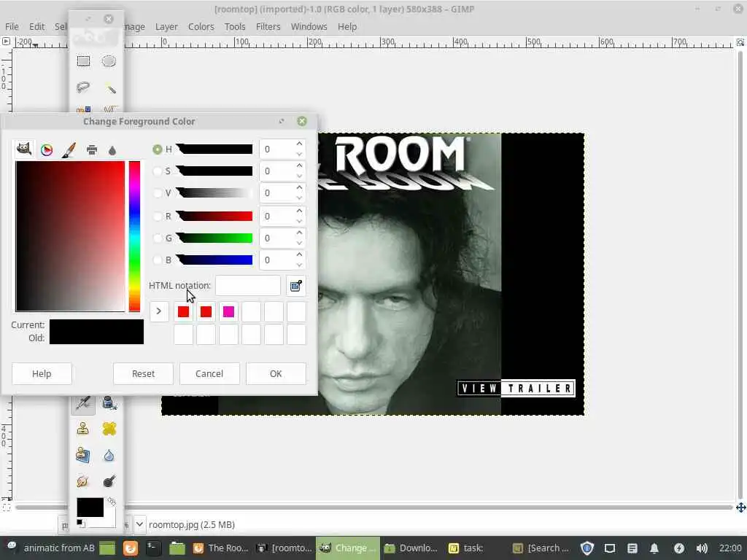This screenshot has width=747, height=560.
Task: Select the Free Select lasso tool
Action: 83,87
